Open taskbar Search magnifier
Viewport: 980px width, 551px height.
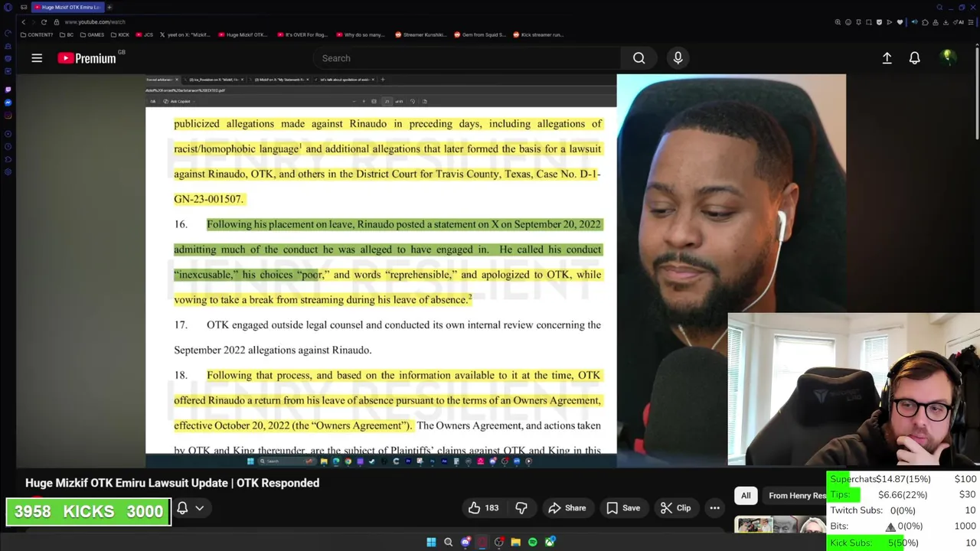[x=448, y=542]
